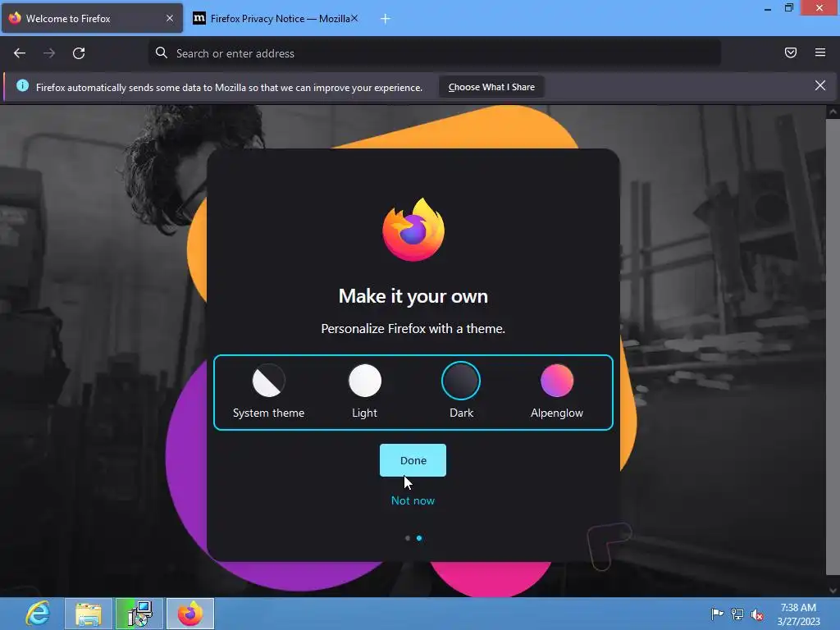The width and height of the screenshot is (840, 630).
Task: Click the forward navigation arrow
Action: (49, 53)
